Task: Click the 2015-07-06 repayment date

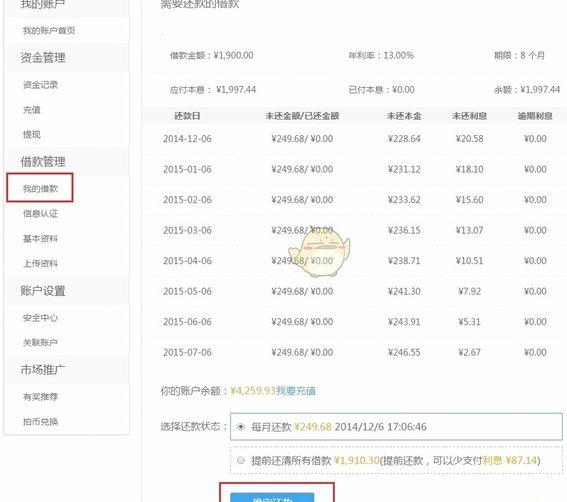Action: [187, 352]
